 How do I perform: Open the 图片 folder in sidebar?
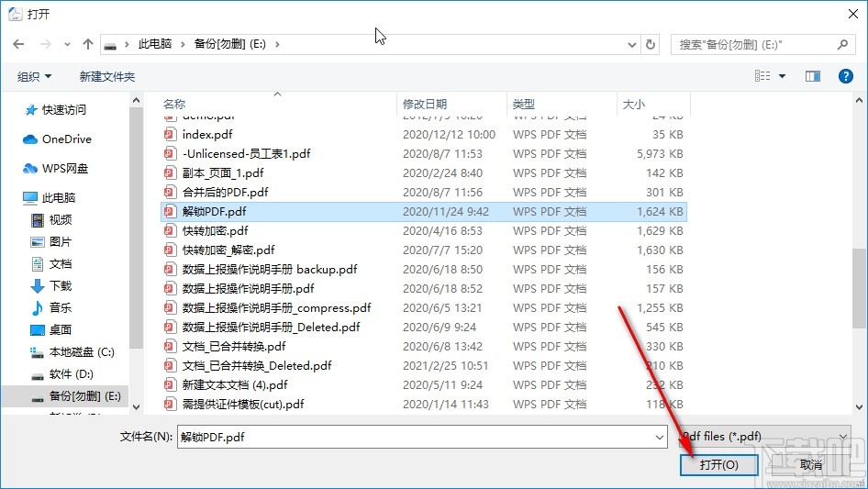click(x=51, y=242)
